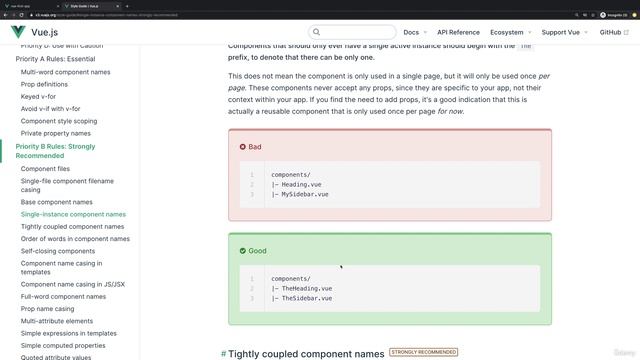The height and width of the screenshot is (360, 640).
Task: Go to Priority A Rules: Essential
Action: tap(55, 59)
